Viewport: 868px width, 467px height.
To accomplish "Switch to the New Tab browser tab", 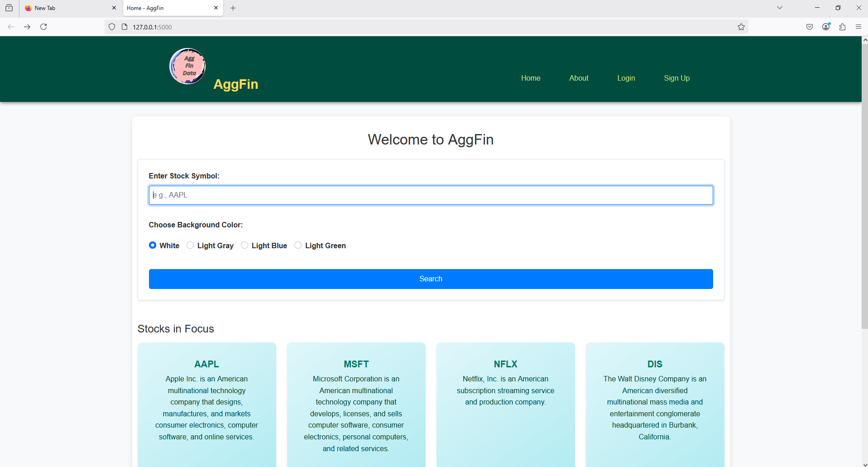I will [70, 8].
